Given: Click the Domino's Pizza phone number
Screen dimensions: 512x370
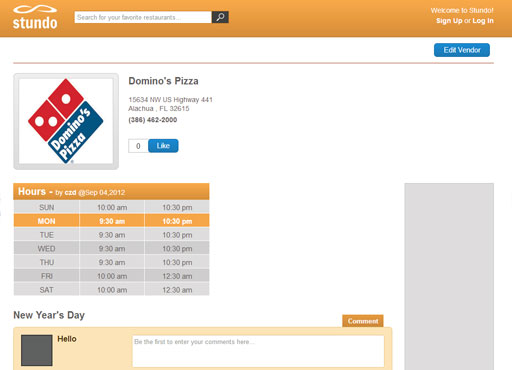Looking at the screenshot, I should point(153,120).
